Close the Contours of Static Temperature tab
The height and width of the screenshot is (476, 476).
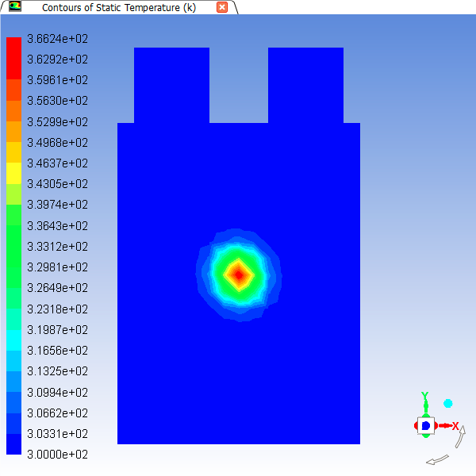tap(222, 7)
